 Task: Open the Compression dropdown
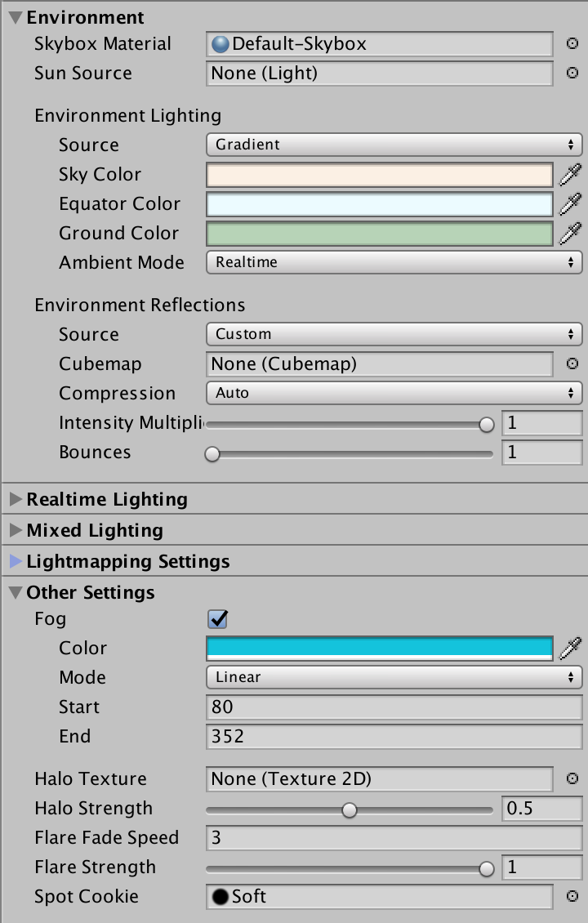394,393
